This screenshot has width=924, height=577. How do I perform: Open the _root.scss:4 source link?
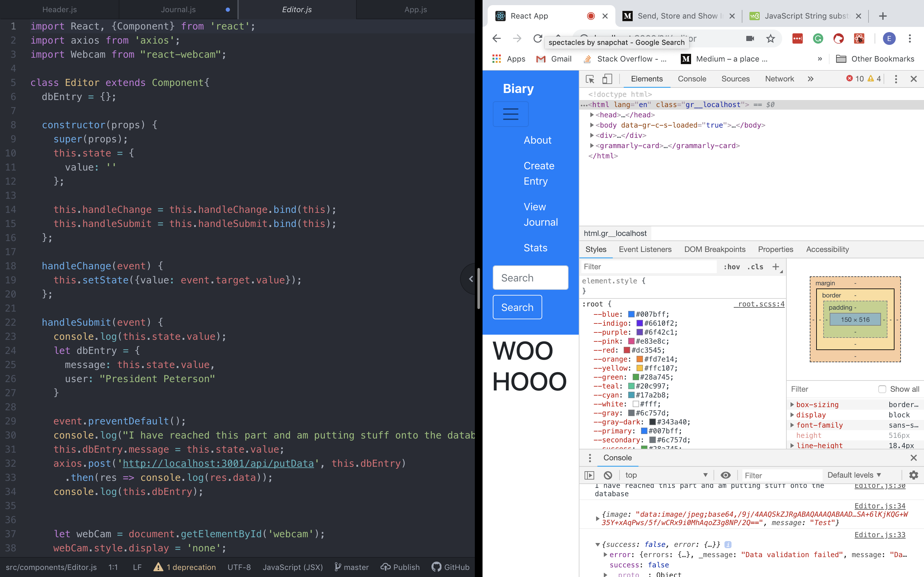759,304
